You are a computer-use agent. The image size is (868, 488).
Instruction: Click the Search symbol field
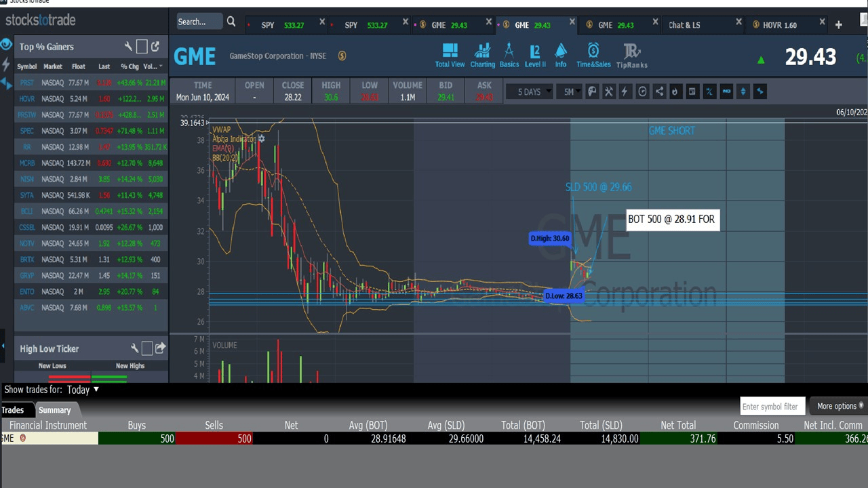coord(199,22)
